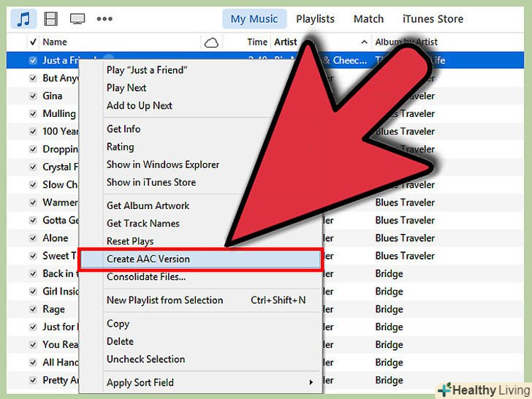Uncheck the Pretty track checkbox
Screen dimensions: 532x399
coord(33,380)
